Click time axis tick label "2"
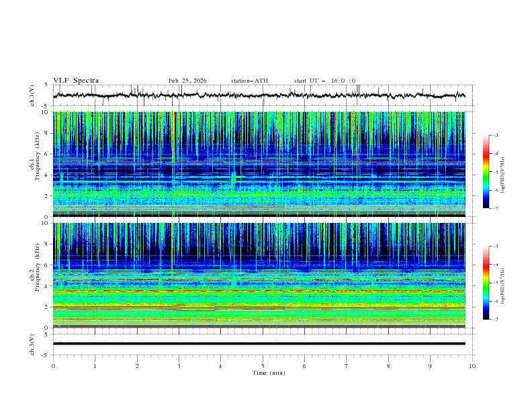The image size is (532, 411). point(137,366)
